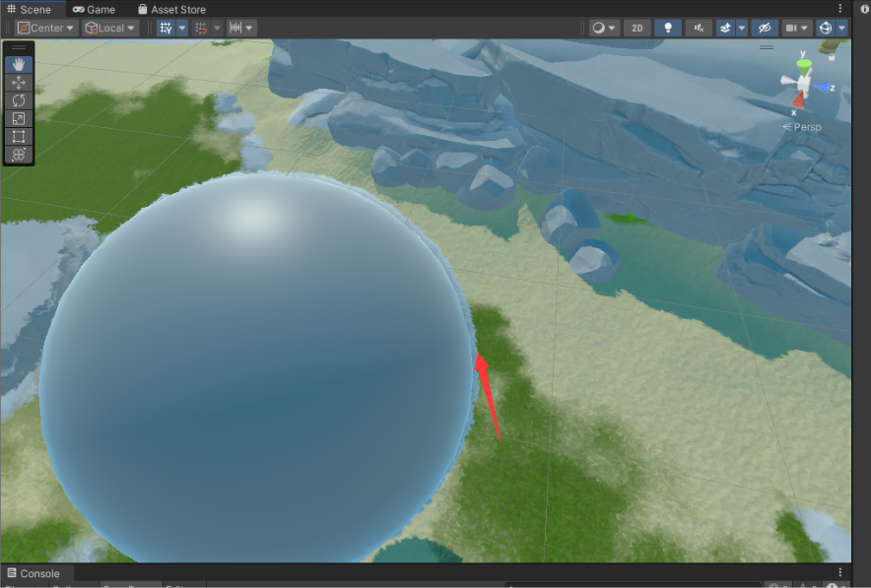Click the tools overlay drag handle
The height and width of the screenshot is (588, 871).
(x=19, y=47)
